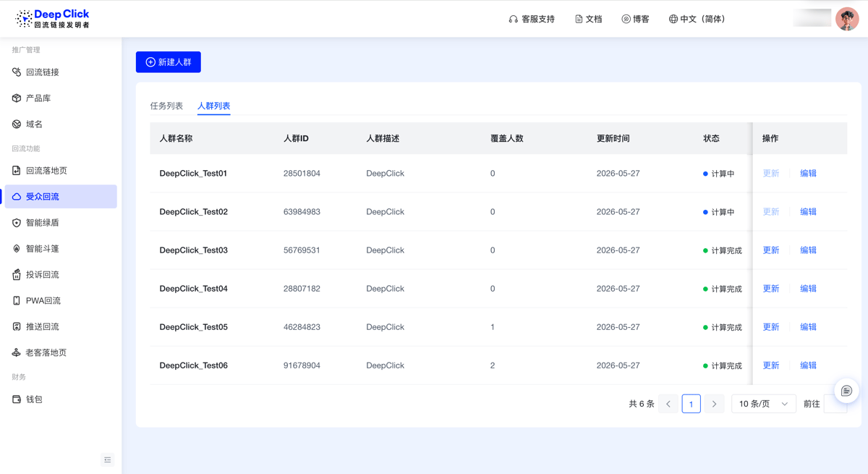Click DeepClick_Test01 name cell

[193, 174]
